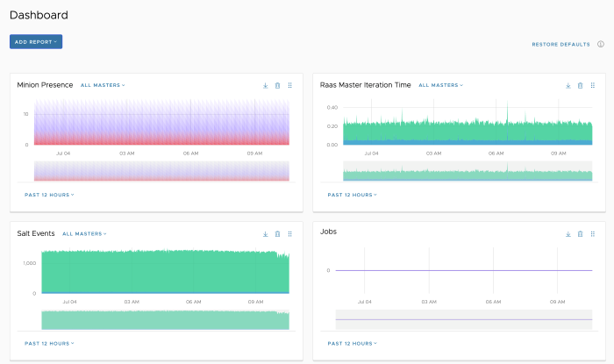Delete the Raas Master Iteration Time report
This screenshot has height=364, width=614.
(581, 85)
